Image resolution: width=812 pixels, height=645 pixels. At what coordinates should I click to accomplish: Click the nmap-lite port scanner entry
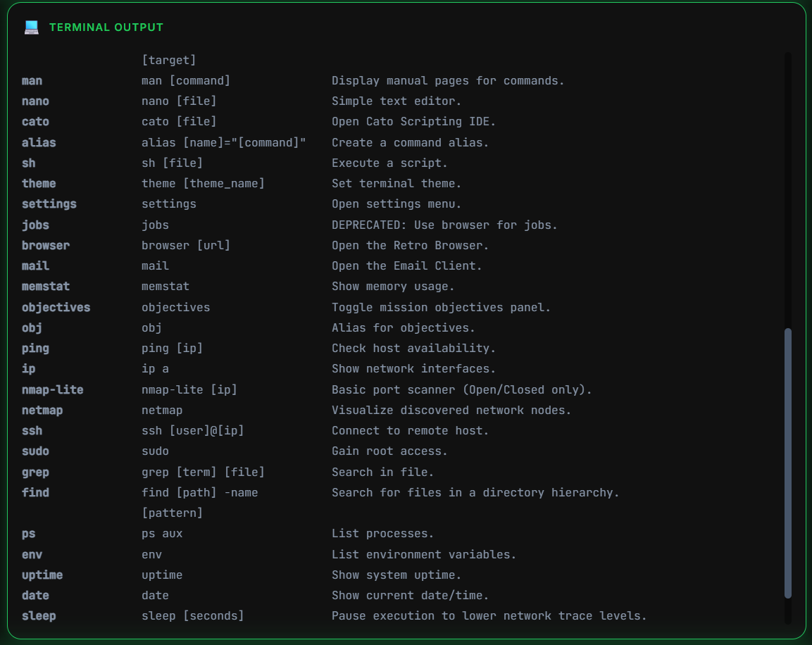click(53, 389)
